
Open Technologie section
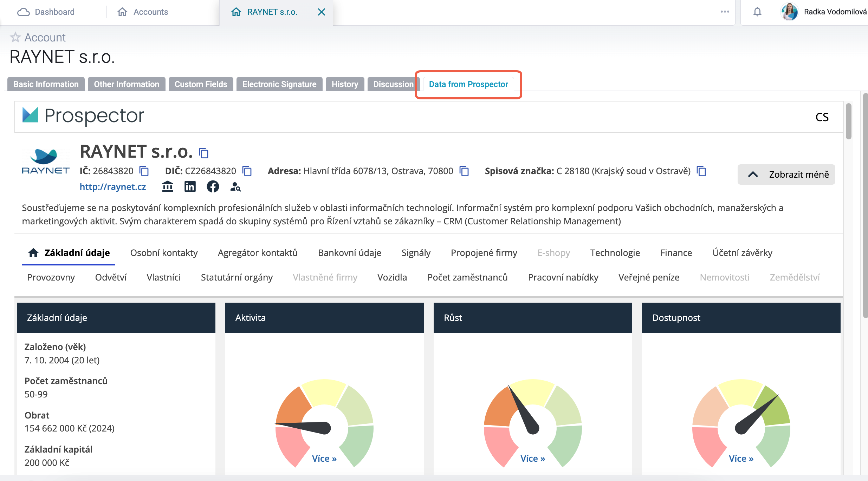tap(615, 253)
